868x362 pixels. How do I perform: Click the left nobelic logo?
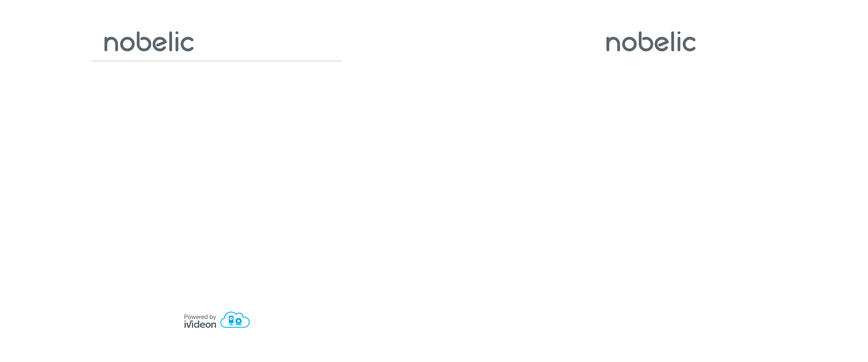point(149,41)
